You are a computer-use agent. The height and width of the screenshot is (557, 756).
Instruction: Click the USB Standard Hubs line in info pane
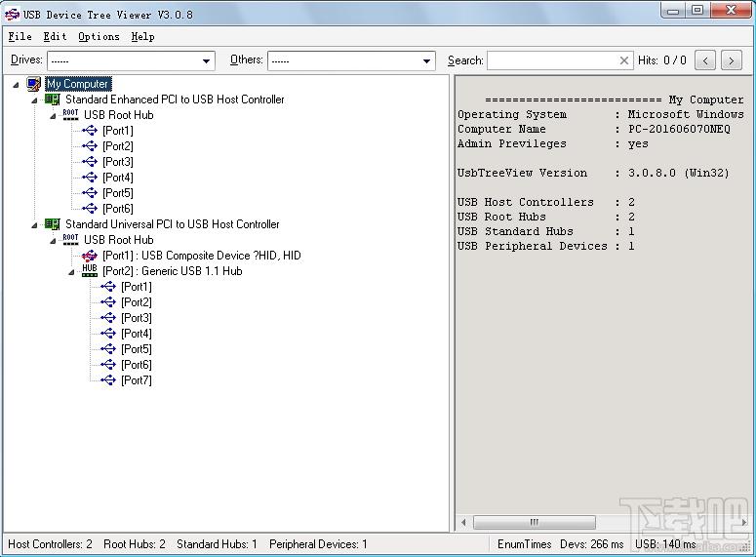click(x=546, y=231)
